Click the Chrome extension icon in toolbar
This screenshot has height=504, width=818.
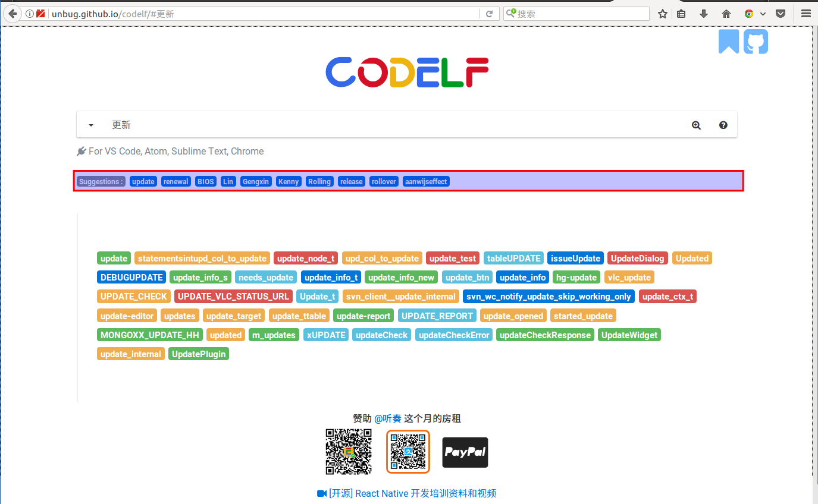tap(749, 14)
